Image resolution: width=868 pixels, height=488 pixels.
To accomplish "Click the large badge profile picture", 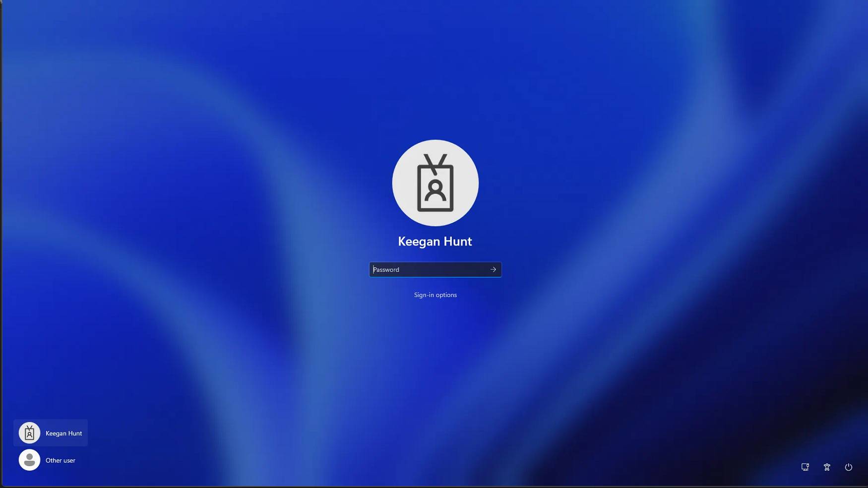I will coord(435,183).
